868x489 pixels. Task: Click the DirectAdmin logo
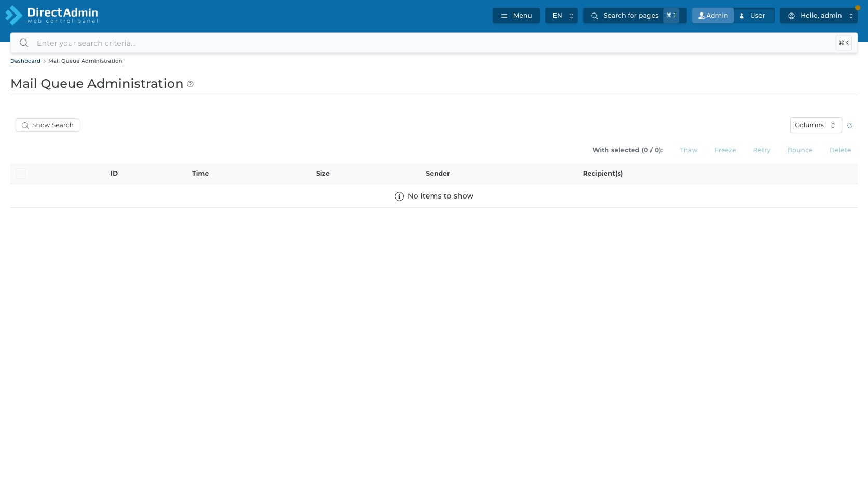coord(51,16)
